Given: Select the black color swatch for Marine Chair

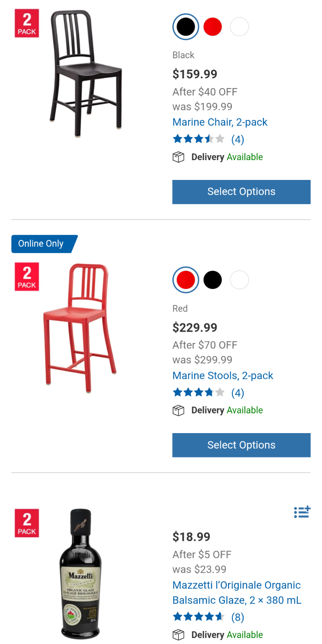Looking at the screenshot, I should pyautogui.click(x=186, y=27).
